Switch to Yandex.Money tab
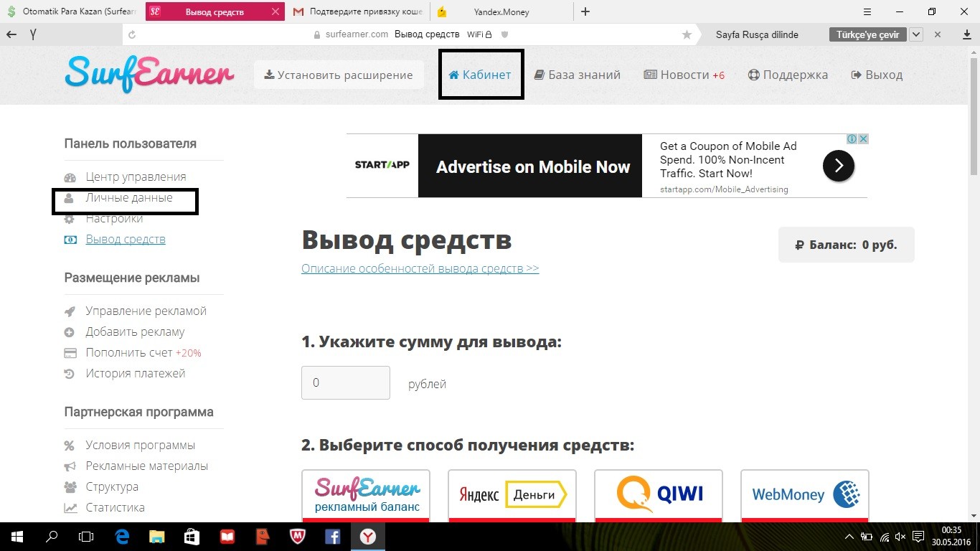 (x=501, y=11)
